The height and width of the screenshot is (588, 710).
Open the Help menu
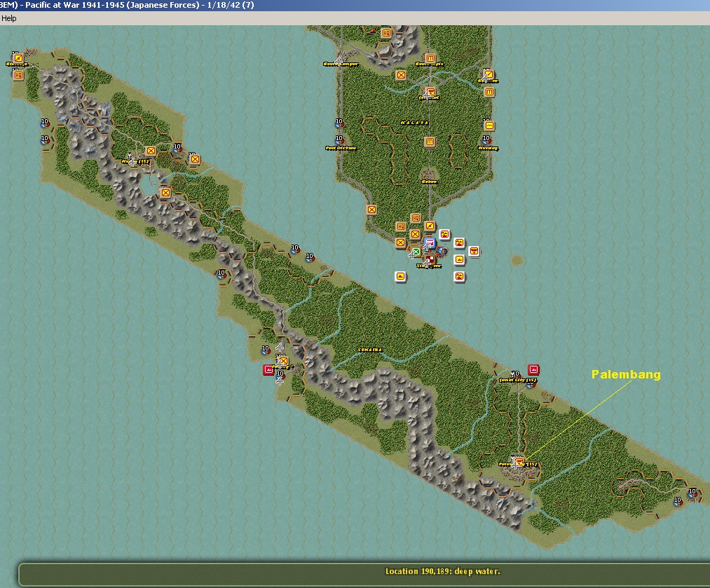[x=8, y=18]
